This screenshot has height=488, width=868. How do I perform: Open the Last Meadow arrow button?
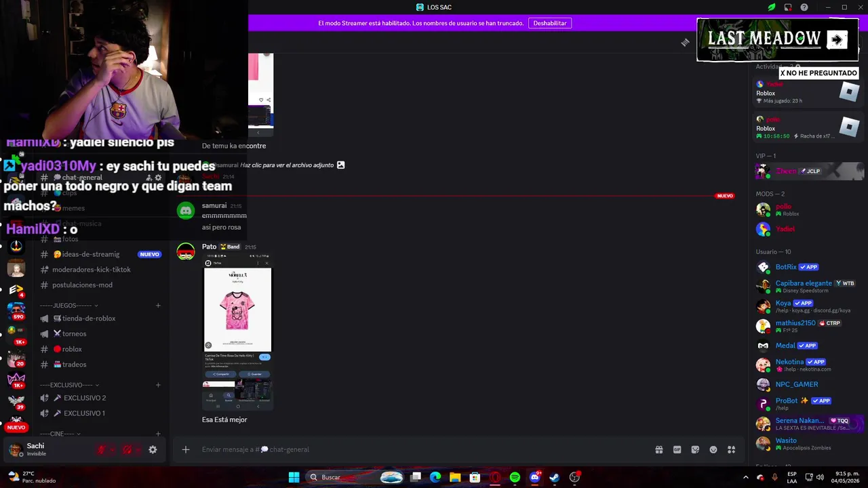click(x=837, y=40)
